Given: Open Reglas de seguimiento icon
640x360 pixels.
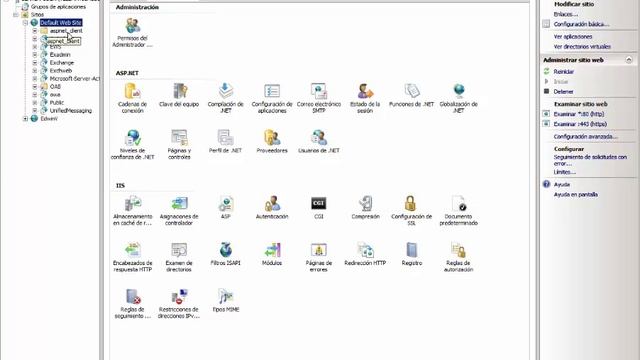Looking at the screenshot, I should pos(132,297).
